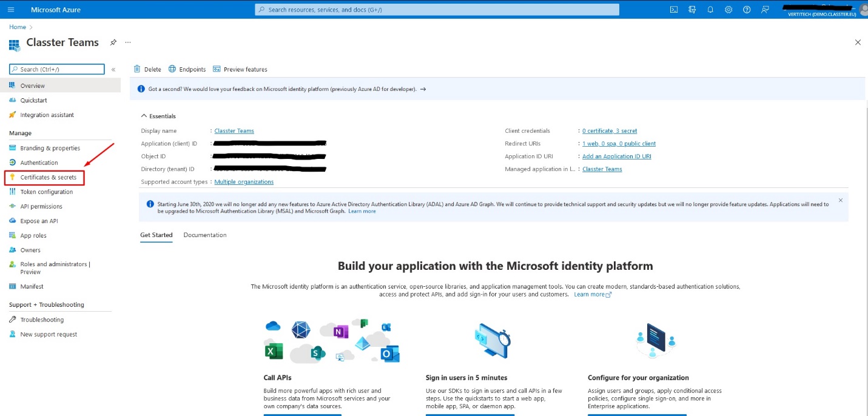This screenshot has height=416, width=868.
Task: Open the notifications bell
Action: point(710,10)
